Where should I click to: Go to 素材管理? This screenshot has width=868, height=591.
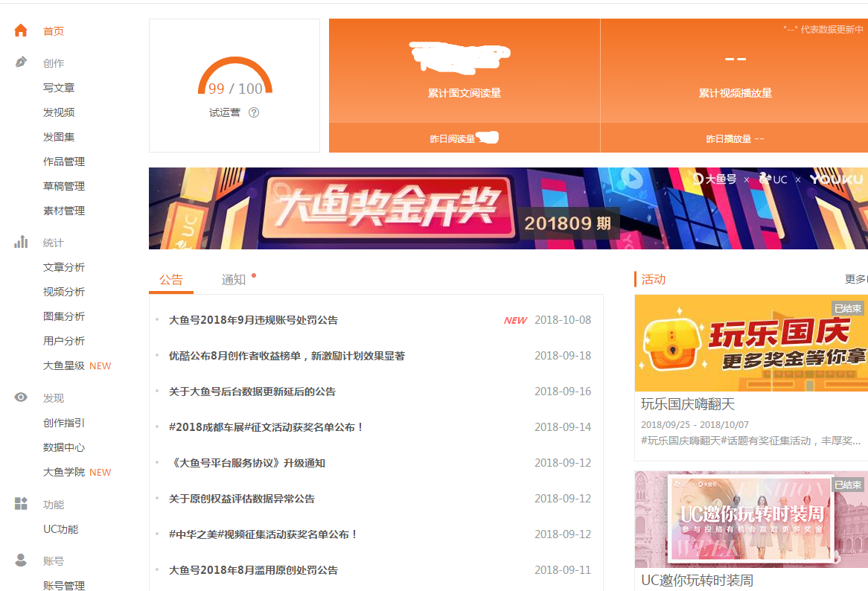[x=64, y=211]
